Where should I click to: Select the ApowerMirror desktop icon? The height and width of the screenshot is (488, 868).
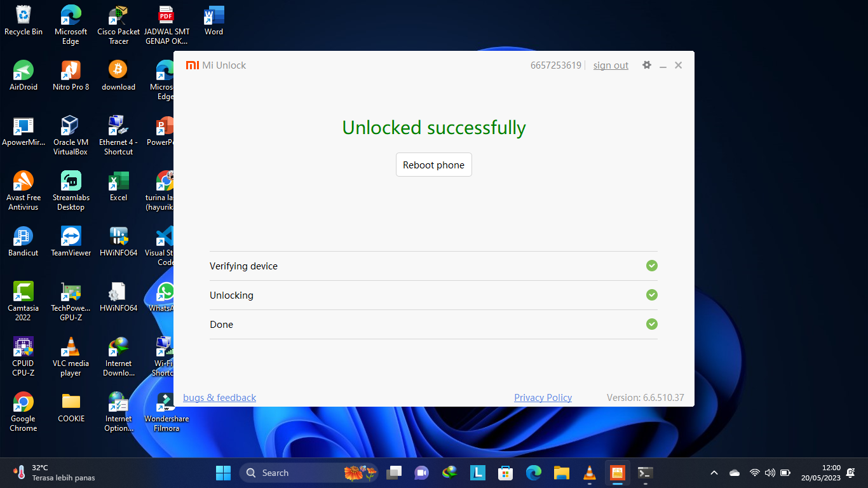pos(24,131)
